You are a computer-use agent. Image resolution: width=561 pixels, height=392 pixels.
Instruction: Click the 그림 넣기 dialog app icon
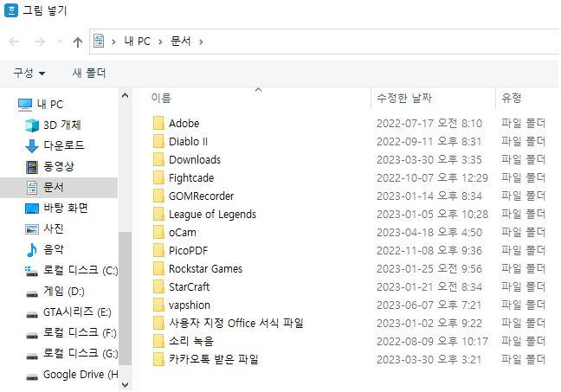[x=11, y=10]
